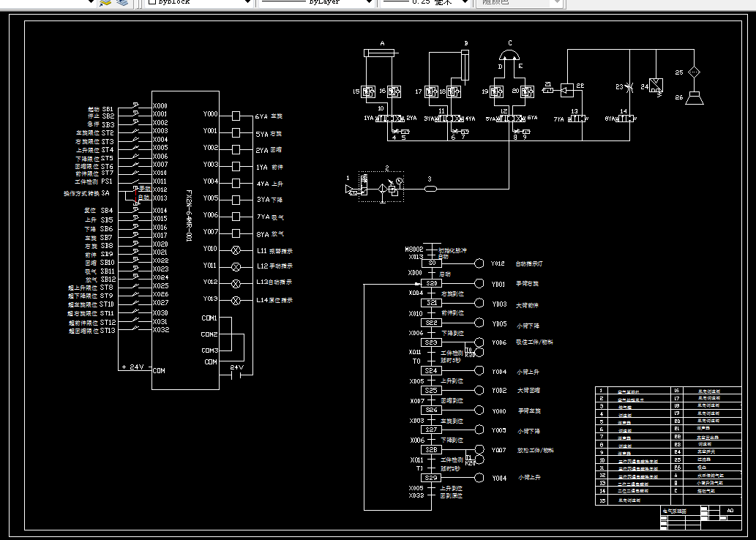Image resolution: width=756 pixels, height=540 pixels.
Task: Select cylinder A symbol in pneumatic diagram
Action: pyautogui.click(x=380, y=53)
